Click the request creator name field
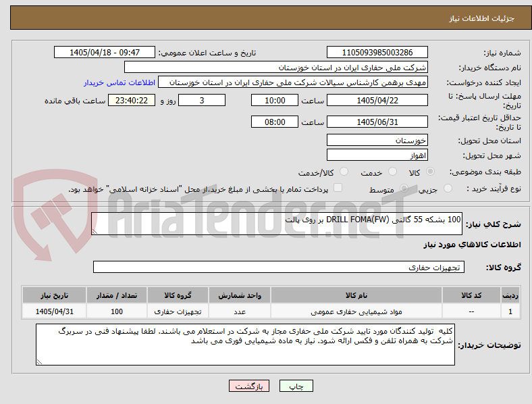The height and width of the screenshot is (404, 532). [293, 82]
